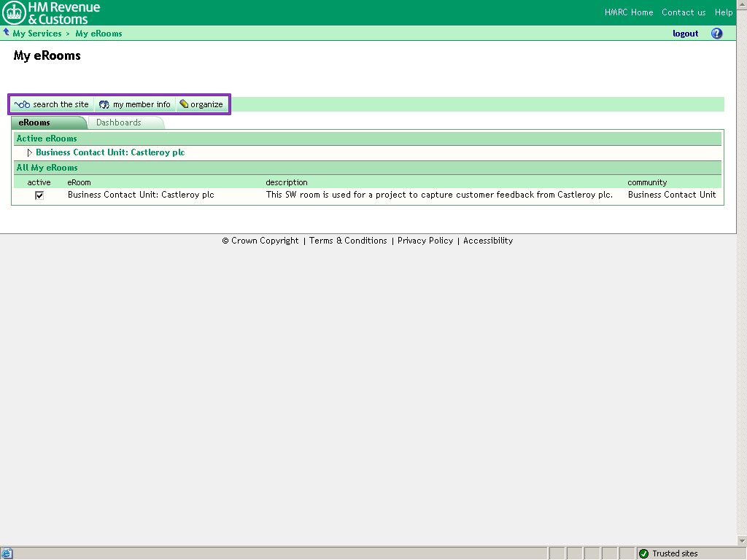Click the glasses icon for search the site

click(22, 104)
